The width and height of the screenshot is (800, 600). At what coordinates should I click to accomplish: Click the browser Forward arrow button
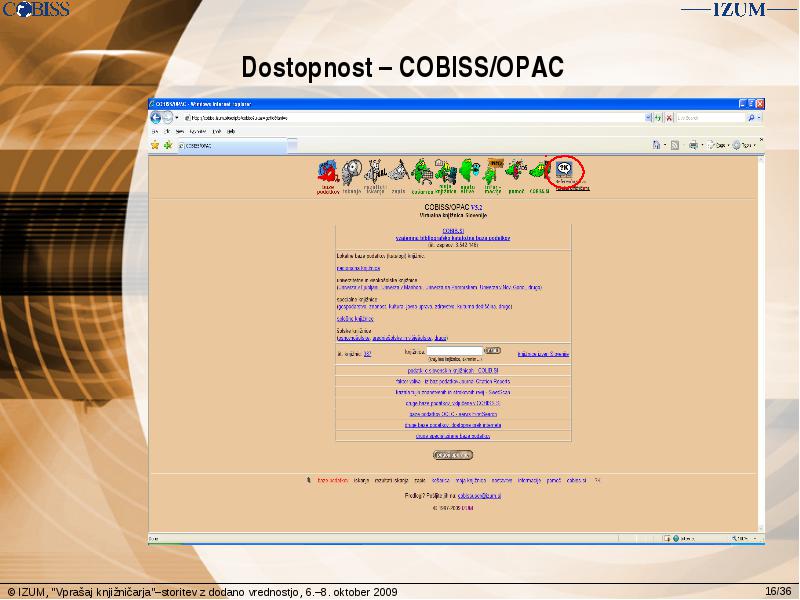pyautogui.click(x=167, y=118)
